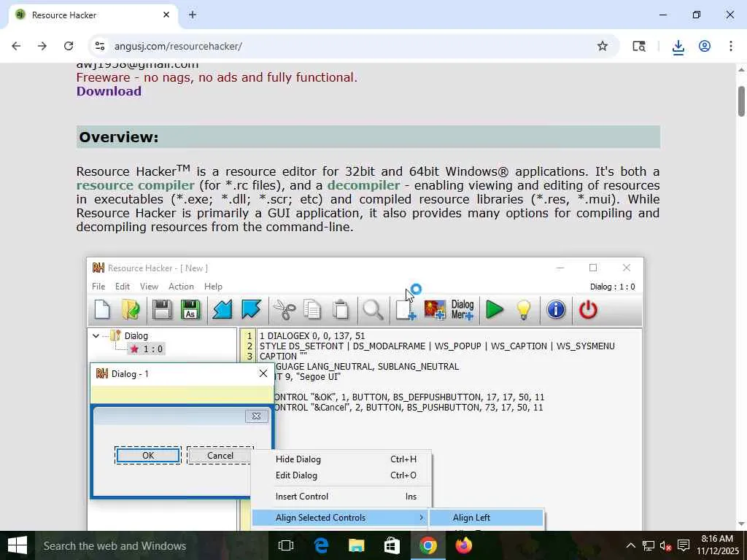The height and width of the screenshot is (560, 747).
Task: Click the Cut scissors icon in Resource Hacker
Action: 285,309
